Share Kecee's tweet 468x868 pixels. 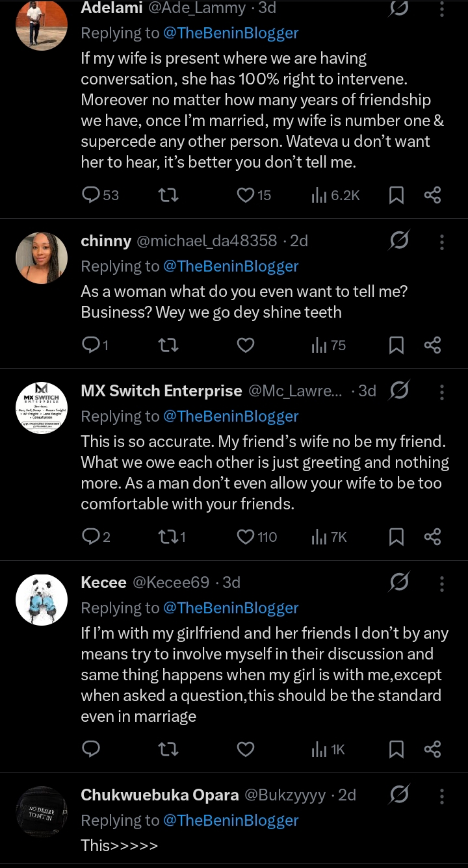(432, 750)
